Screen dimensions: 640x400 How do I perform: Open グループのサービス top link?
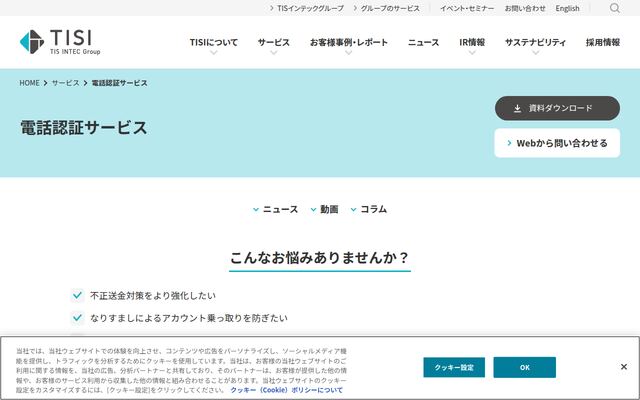(386, 8)
